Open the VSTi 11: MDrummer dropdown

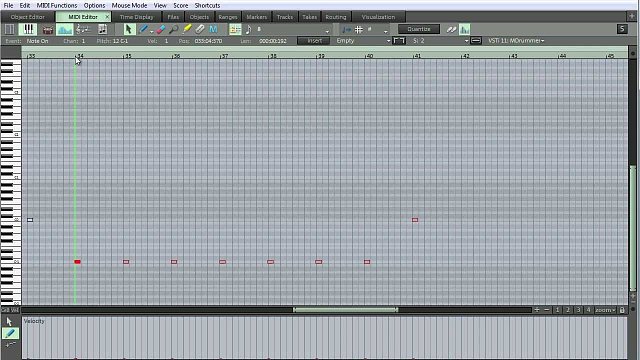[516, 41]
